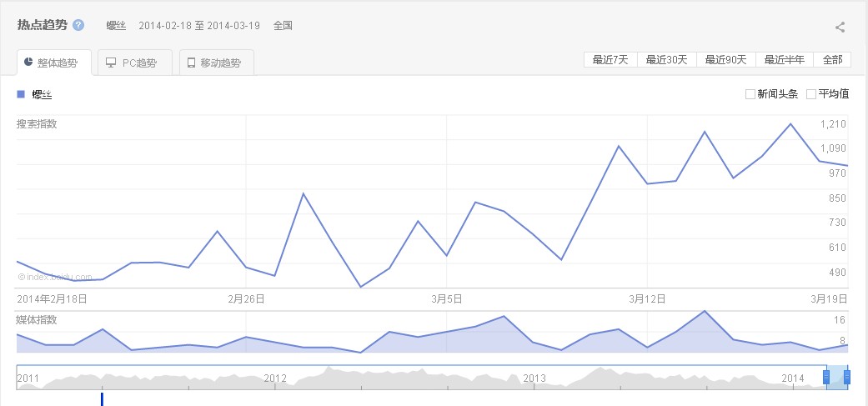This screenshot has width=868, height=406.
Task: Click the 730 y-axis value
Action: (x=838, y=223)
